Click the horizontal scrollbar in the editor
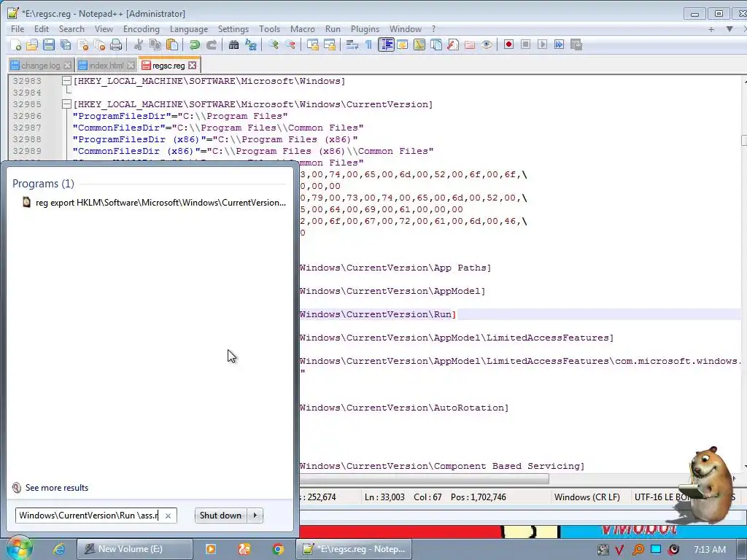 (424, 478)
